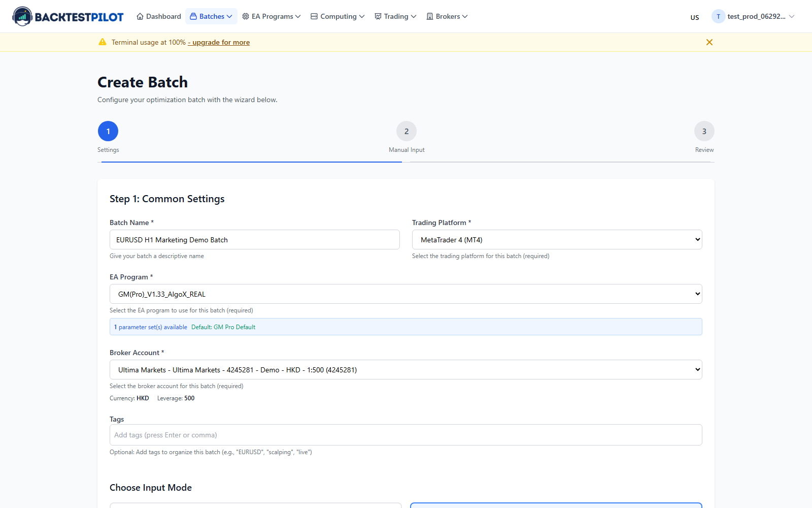Open the Batches menu

pos(211,16)
